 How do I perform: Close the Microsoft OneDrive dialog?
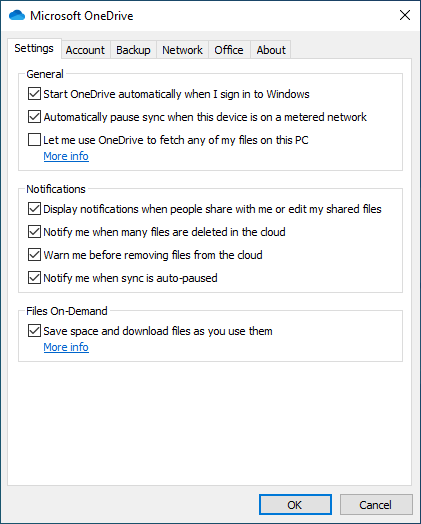tap(405, 15)
